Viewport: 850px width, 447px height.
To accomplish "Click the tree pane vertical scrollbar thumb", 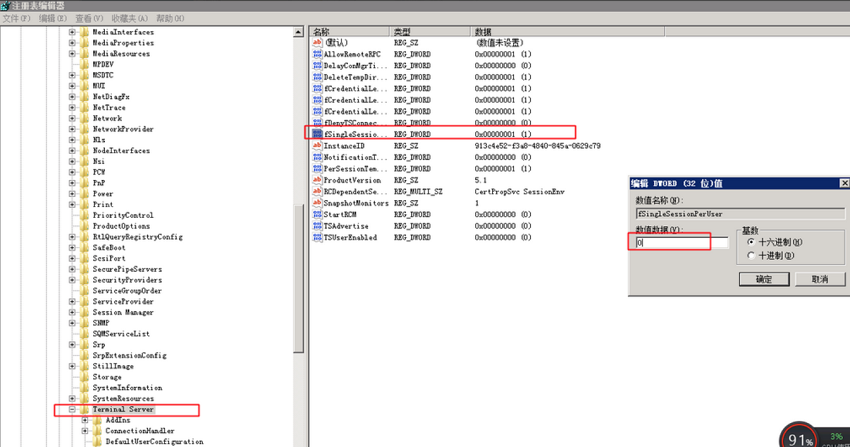I will click(299, 279).
